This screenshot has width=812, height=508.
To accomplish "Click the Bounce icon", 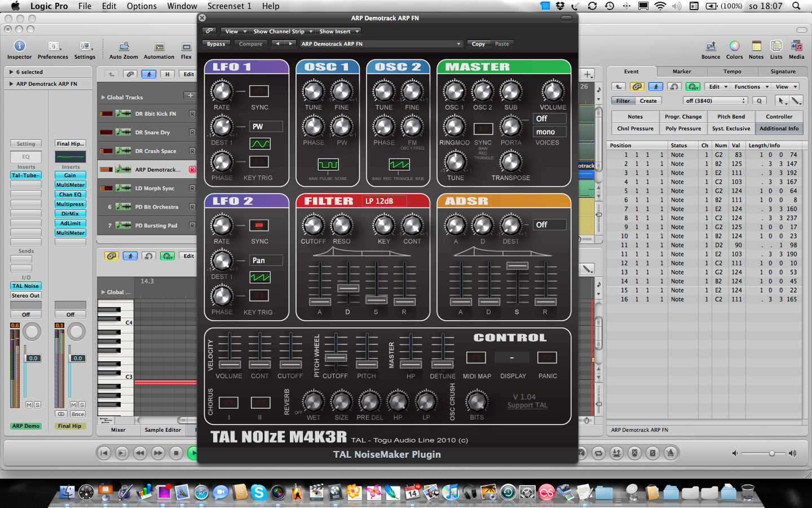I will pos(710,47).
